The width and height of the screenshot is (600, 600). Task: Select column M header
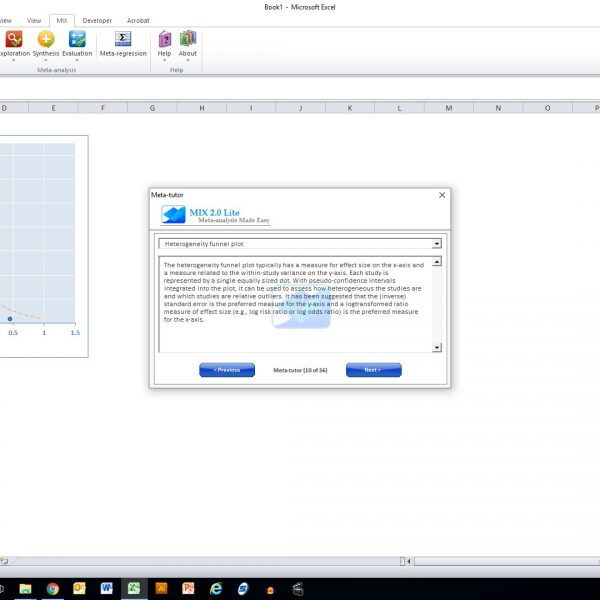(449, 108)
